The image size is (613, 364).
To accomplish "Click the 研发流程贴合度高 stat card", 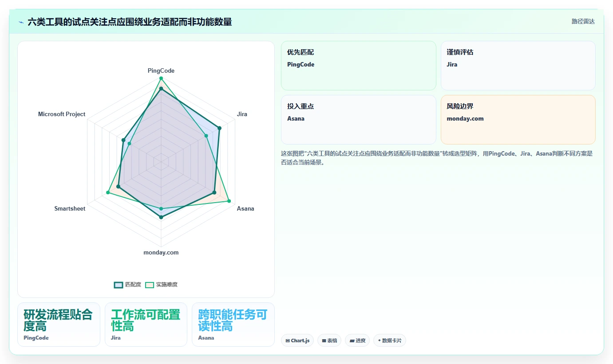I will coord(59,325).
